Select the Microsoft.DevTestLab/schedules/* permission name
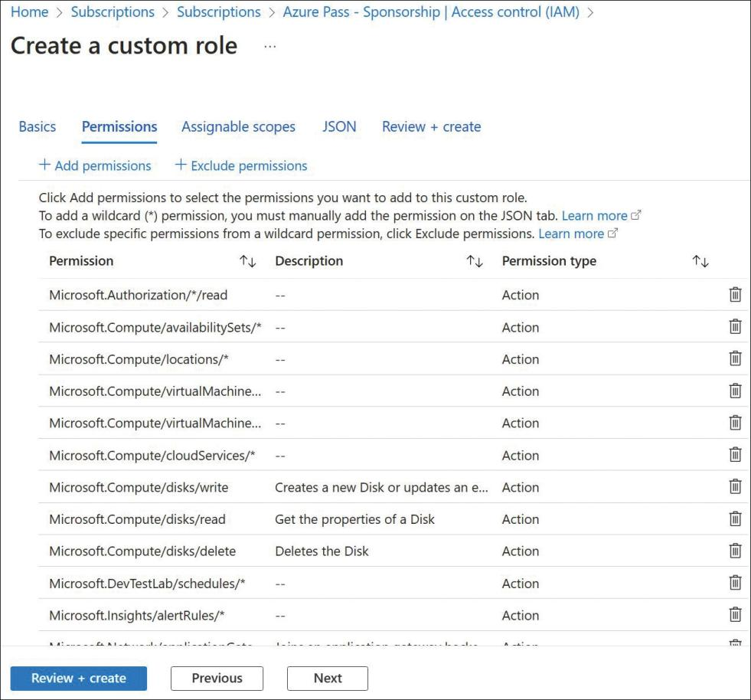Viewport: 751px width, 700px height. [x=147, y=584]
